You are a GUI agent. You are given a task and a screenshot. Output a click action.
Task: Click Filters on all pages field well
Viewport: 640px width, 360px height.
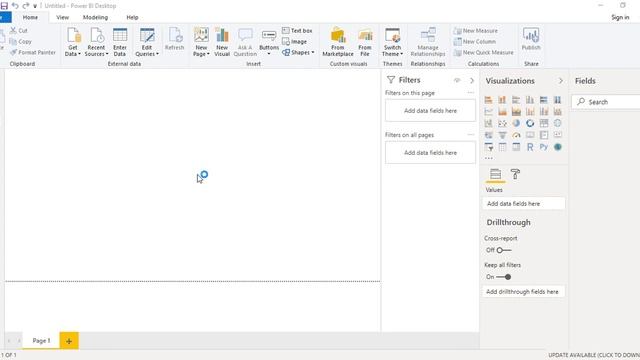[x=430, y=153]
